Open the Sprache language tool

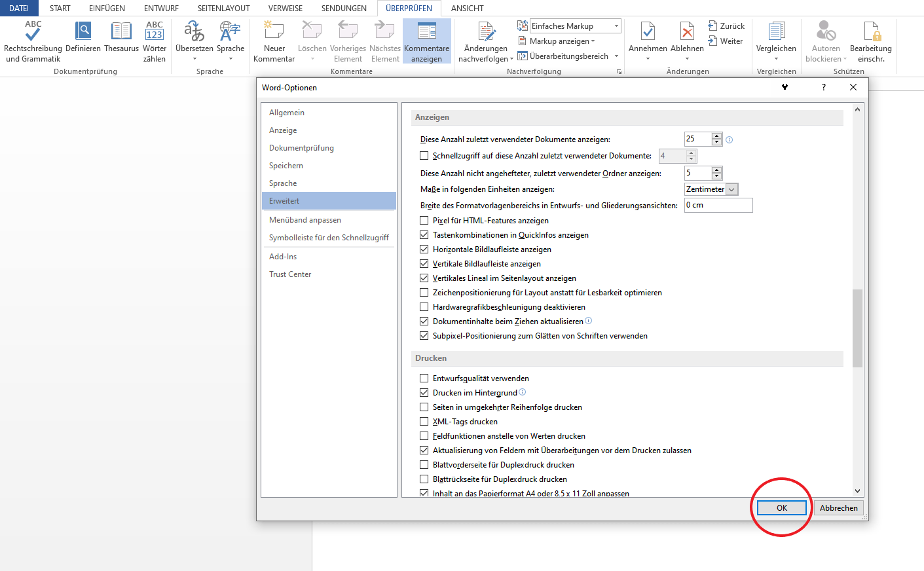point(231,37)
